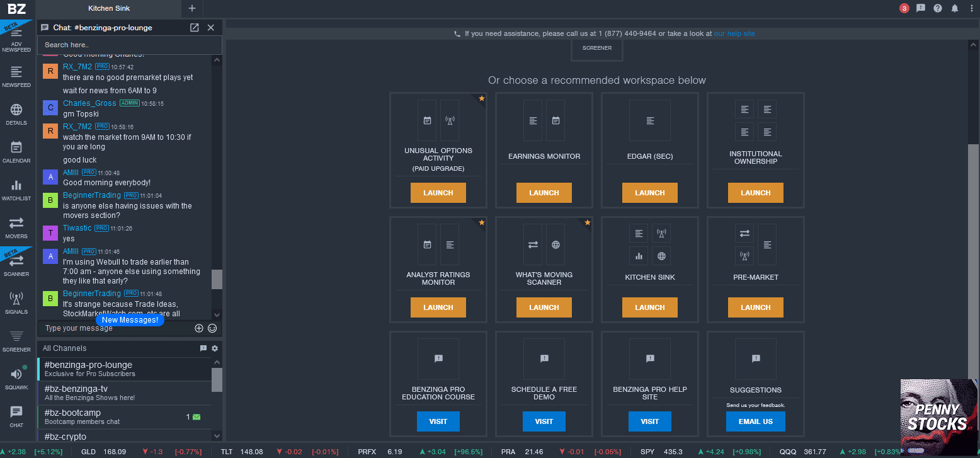
Task: Visit Benzinga Pro Education Course
Action: pyautogui.click(x=438, y=421)
